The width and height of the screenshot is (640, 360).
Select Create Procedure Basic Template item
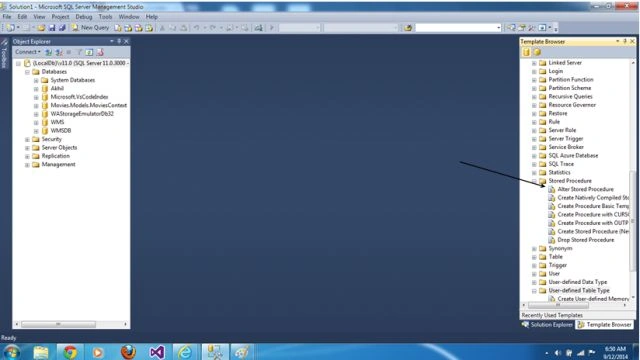[593, 206]
